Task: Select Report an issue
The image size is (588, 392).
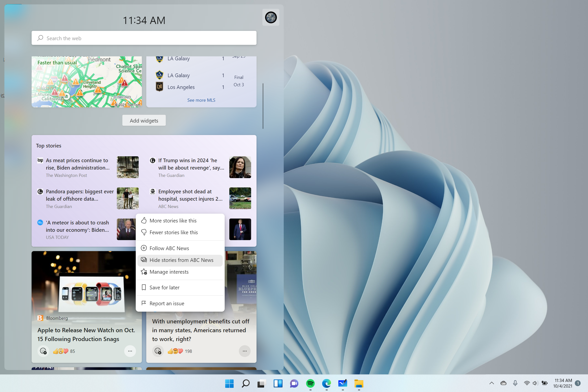Action: pyautogui.click(x=180, y=303)
